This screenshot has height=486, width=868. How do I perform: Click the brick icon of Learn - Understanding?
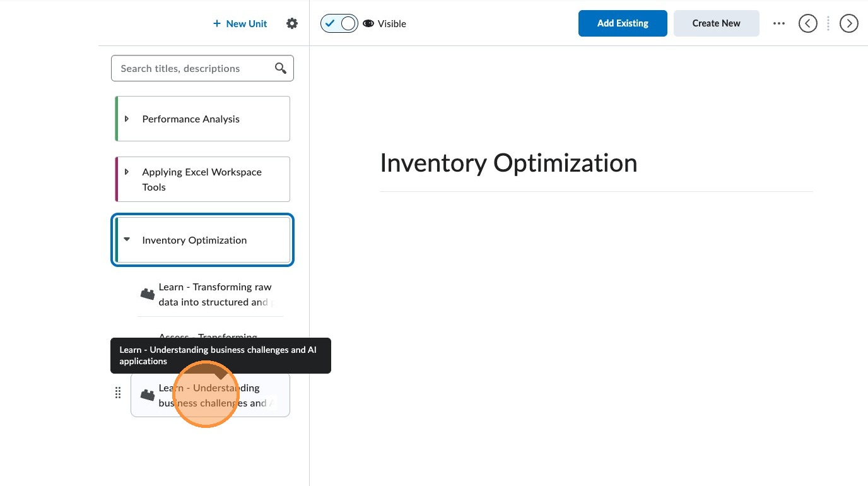pos(148,396)
